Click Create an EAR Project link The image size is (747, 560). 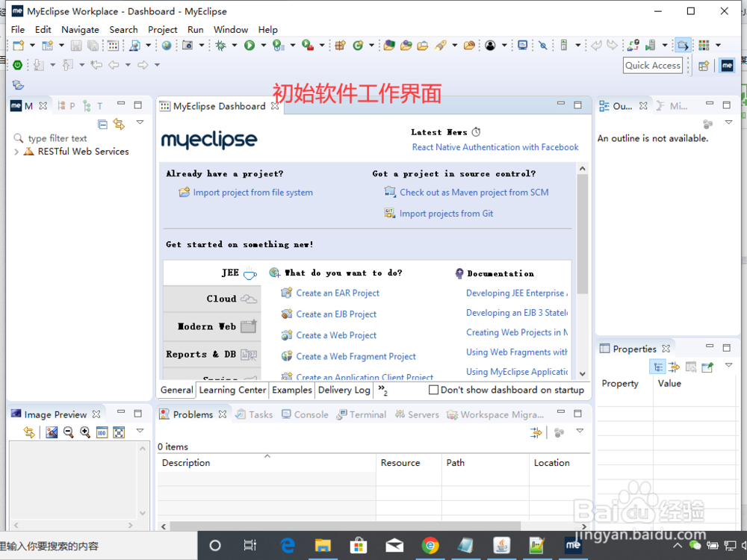(x=338, y=293)
